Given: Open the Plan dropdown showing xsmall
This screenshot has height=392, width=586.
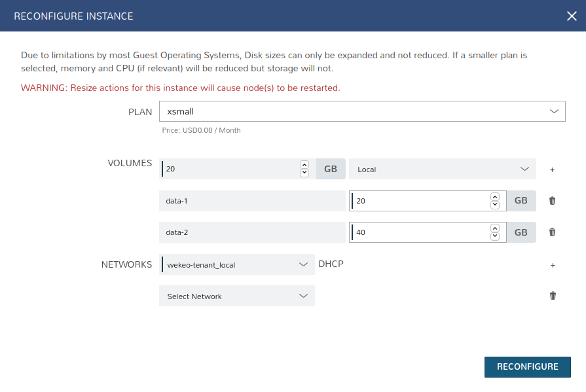Looking at the screenshot, I should click(362, 111).
